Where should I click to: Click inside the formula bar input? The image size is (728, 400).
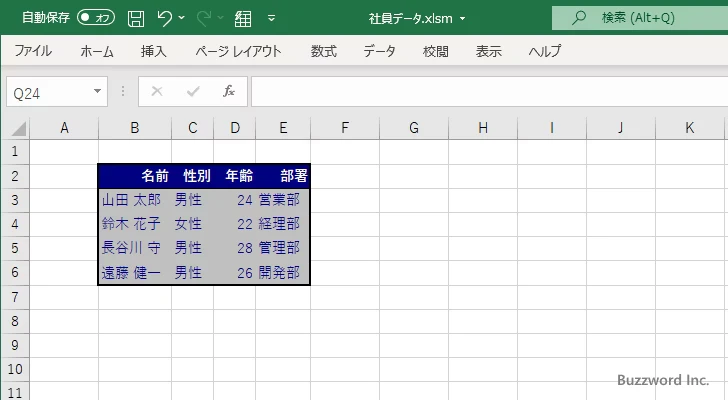[489, 91]
